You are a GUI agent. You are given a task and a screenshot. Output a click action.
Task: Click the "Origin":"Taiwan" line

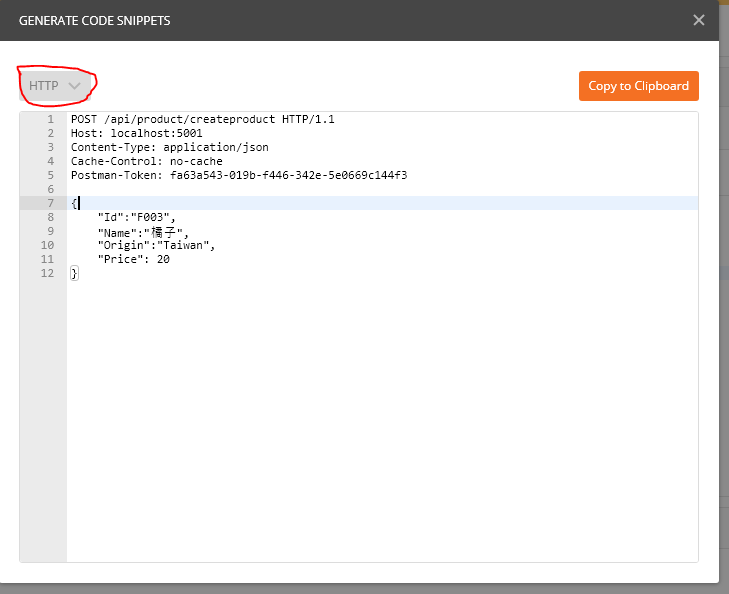point(156,245)
